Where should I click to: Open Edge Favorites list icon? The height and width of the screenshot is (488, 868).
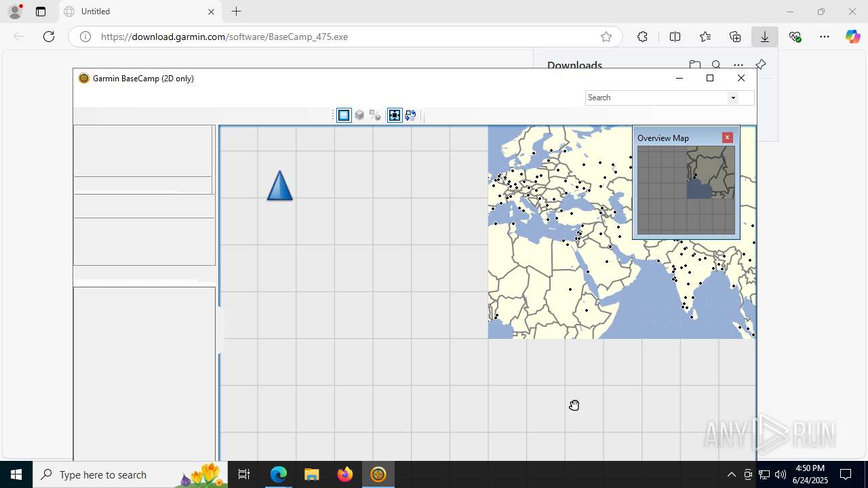[x=705, y=37]
